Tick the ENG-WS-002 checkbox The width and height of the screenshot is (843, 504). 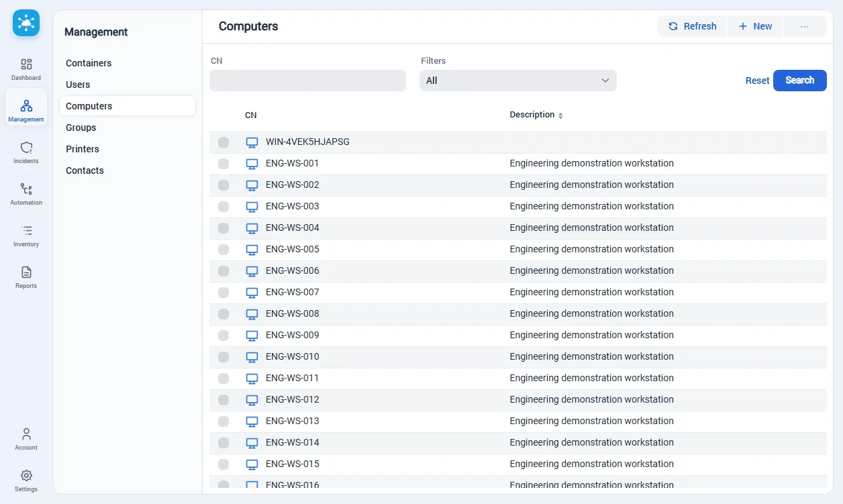pos(224,185)
